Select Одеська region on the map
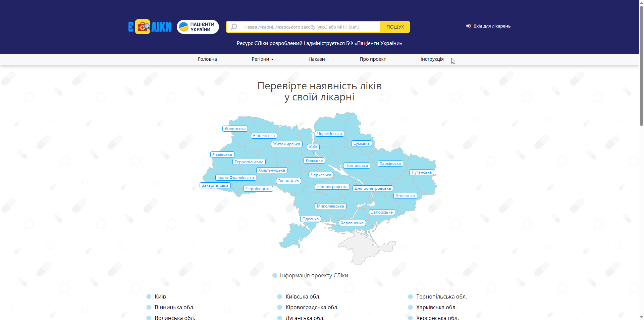 point(310,219)
